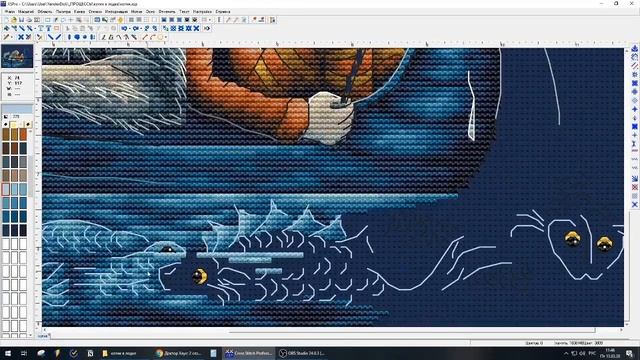
Task: Select the first text T tool in second toolbar row
Action: tap(40, 28)
